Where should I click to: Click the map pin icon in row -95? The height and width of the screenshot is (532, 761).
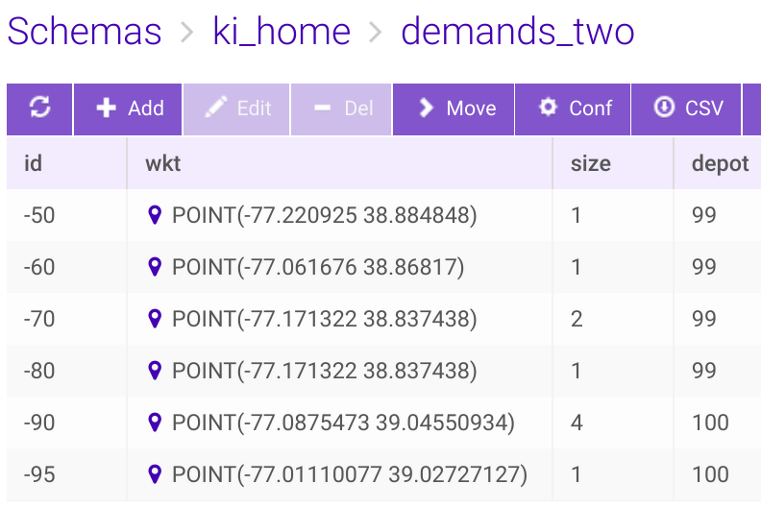pyautogui.click(x=155, y=474)
